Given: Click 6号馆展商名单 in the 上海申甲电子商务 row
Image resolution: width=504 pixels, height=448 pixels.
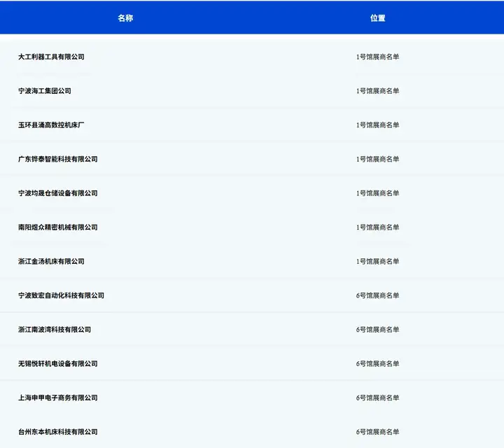Looking at the screenshot, I should pyautogui.click(x=378, y=398).
